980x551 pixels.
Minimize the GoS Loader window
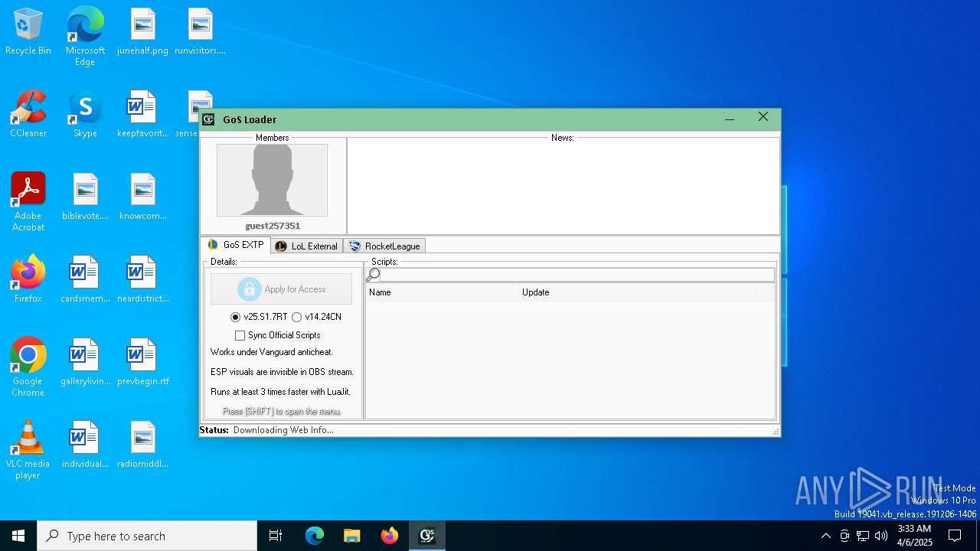(730, 119)
